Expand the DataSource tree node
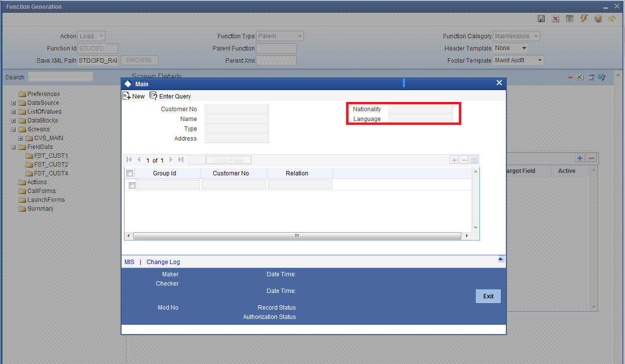 tap(14, 103)
